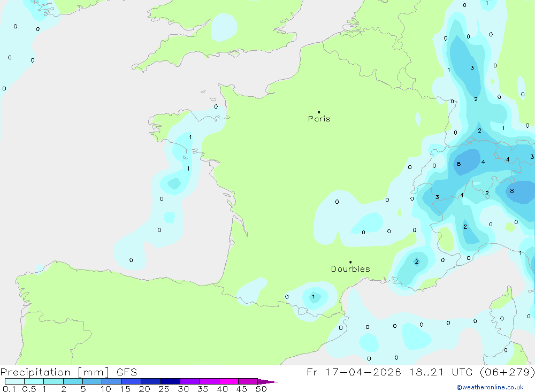Click the Dourbies location dot marker
The height and width of the screenshot is (392, 535).
350,262
